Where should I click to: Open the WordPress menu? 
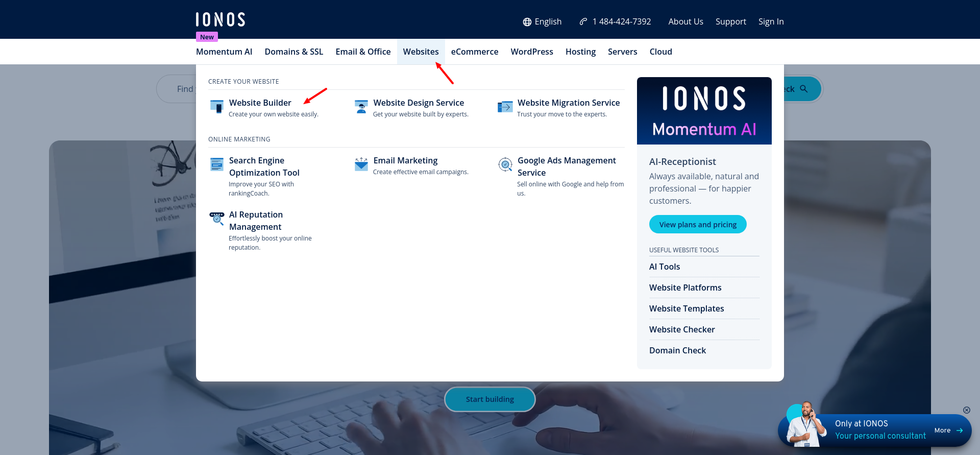tap(532, 52)
